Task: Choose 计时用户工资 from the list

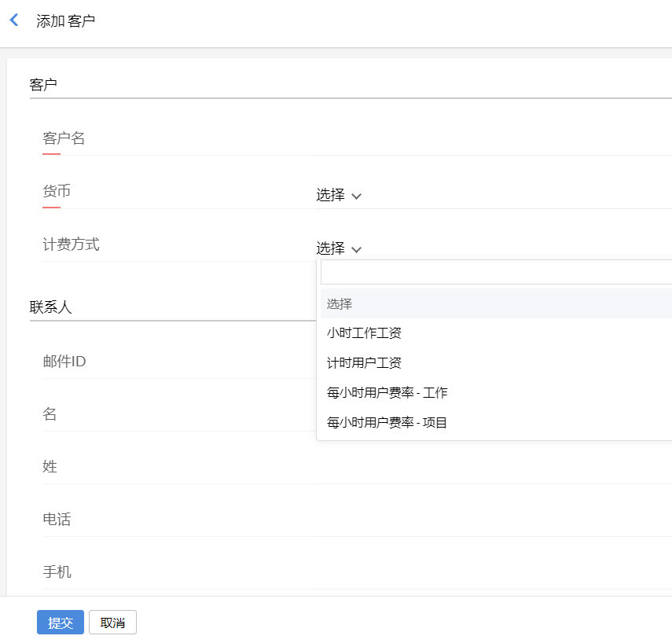Action: click(x=365, y=363)
